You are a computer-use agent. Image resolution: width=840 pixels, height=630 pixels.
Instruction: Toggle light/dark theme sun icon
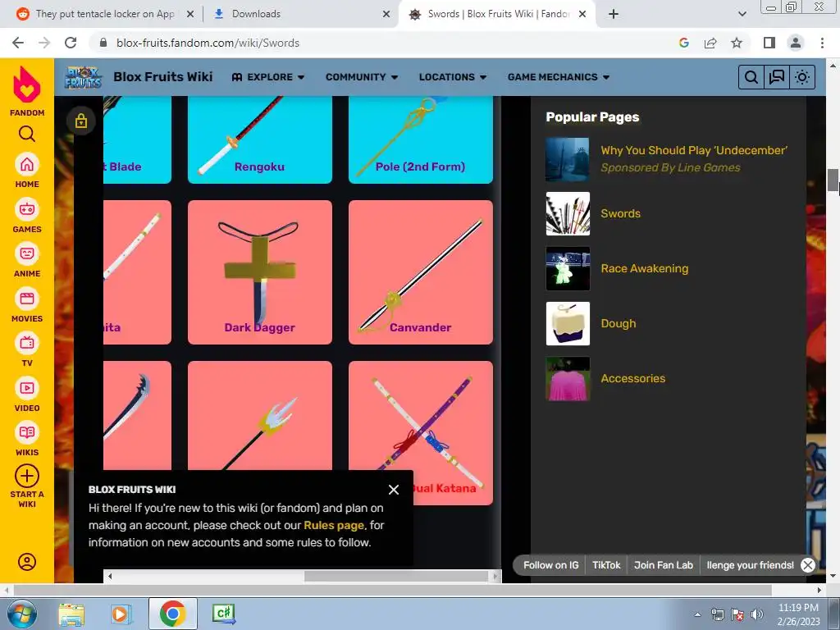(x=802, y=77)
